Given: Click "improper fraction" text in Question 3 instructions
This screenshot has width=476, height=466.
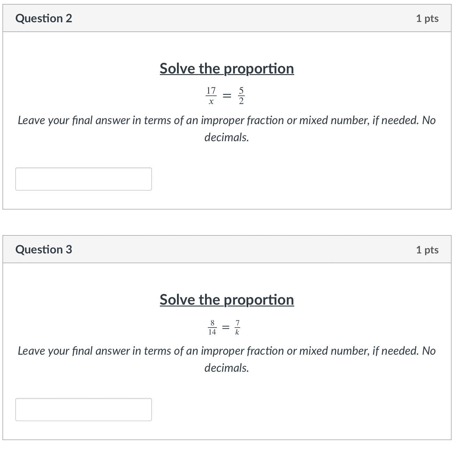Looking at the screenshot, I should (243, 351).
